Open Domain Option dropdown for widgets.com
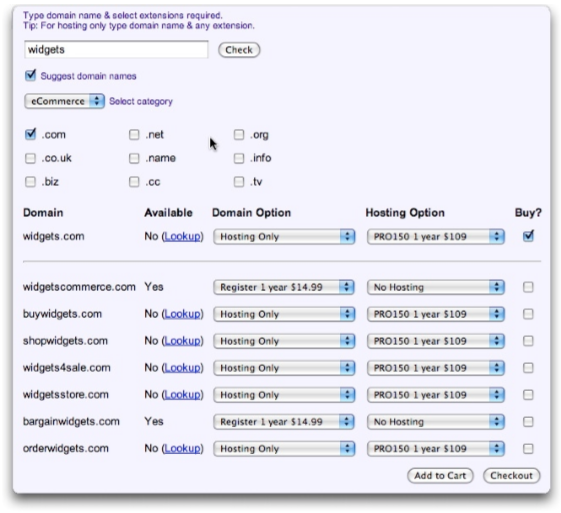Screen dimensions: 561x513 [284, 237]
